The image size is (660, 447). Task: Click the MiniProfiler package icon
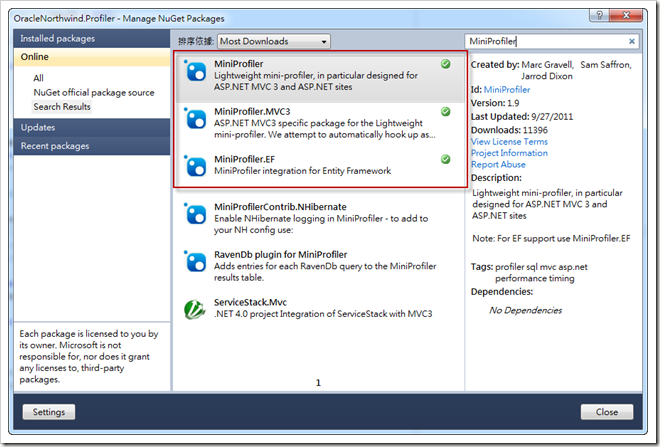pos(196,71)
